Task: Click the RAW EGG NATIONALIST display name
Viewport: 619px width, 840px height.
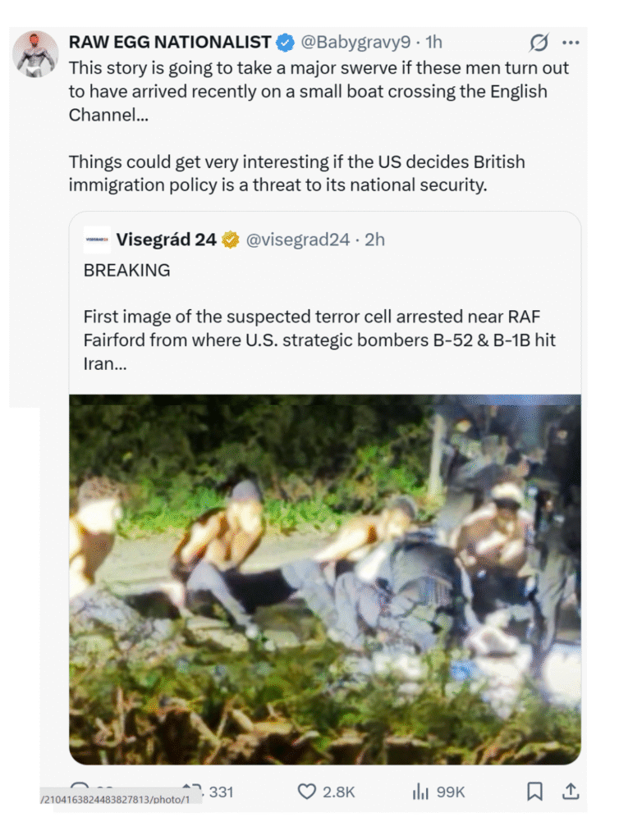Action: [170, 42]
